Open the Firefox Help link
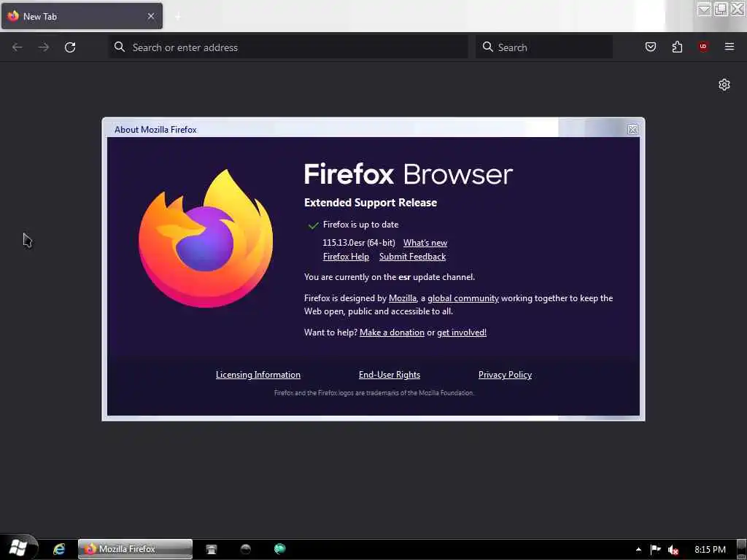Viewport: 747px width, 560px height. pos(346,257)
